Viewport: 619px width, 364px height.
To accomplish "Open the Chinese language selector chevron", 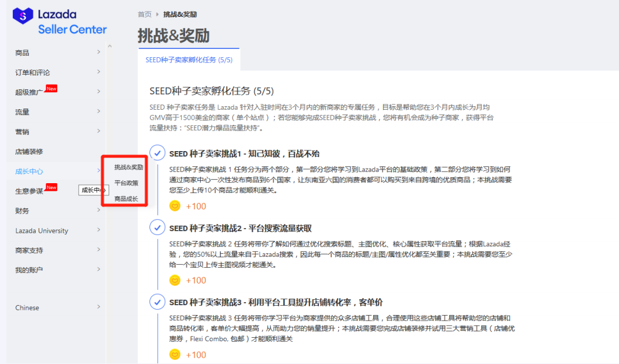I will [x=99, y=307].
